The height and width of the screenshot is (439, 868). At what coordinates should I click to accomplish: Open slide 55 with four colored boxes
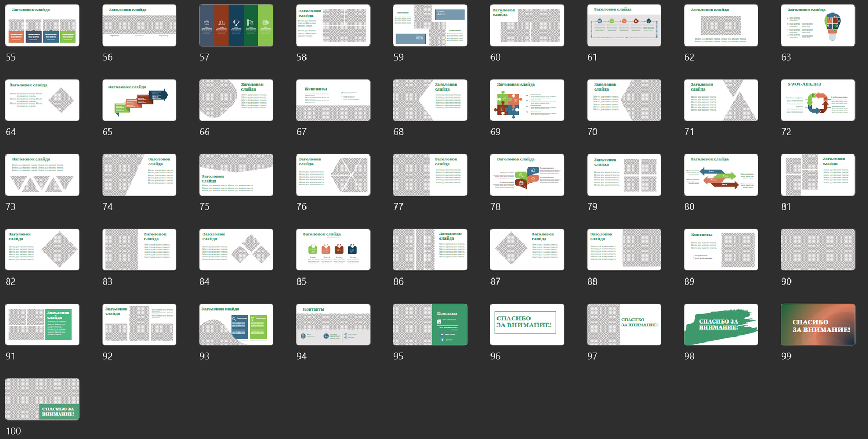pyautogui.click(x=42, y=25)
